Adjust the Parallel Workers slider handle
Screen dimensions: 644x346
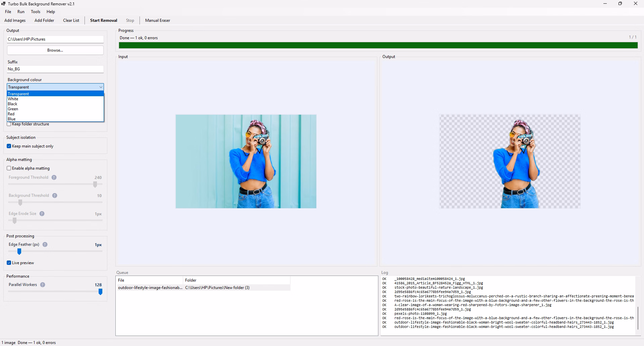click(100, 292)
